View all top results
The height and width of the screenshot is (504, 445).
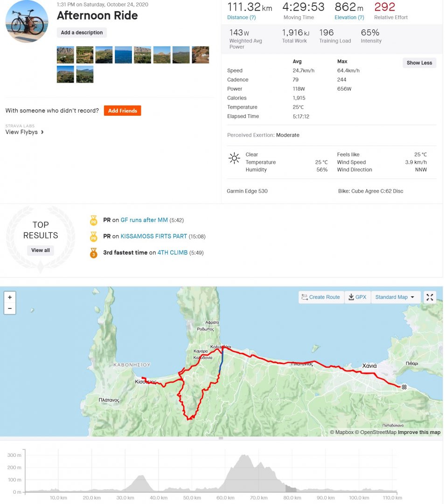click(41, 250)
